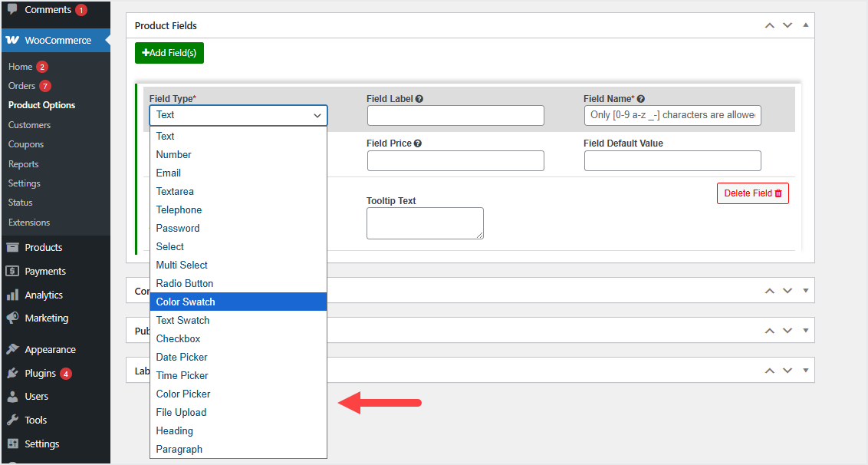Open the Field Type dropdown

[238, 115]
